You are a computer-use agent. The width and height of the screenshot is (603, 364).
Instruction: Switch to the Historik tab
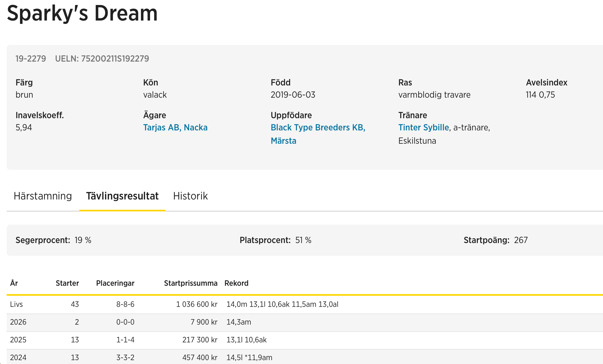coord(190,196)
